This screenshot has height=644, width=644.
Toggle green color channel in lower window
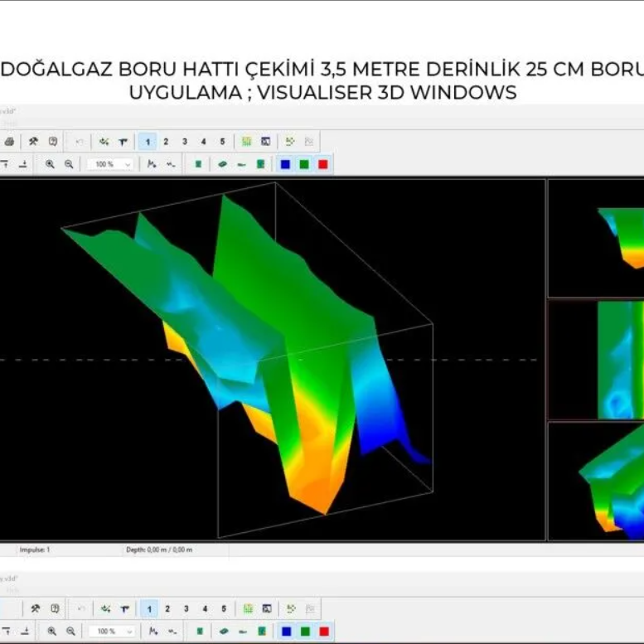[x=305, y=632]
